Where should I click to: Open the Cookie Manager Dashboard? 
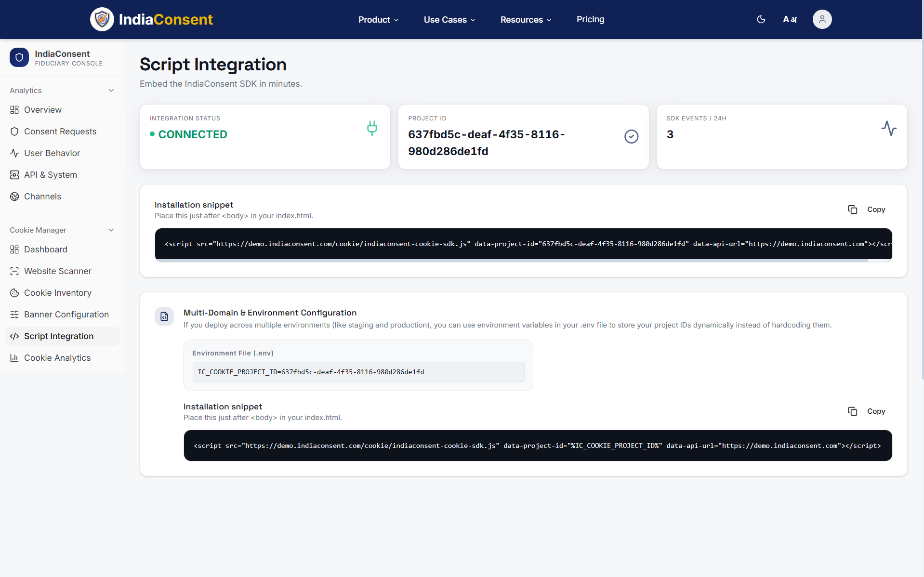click(x=62, y=249)
